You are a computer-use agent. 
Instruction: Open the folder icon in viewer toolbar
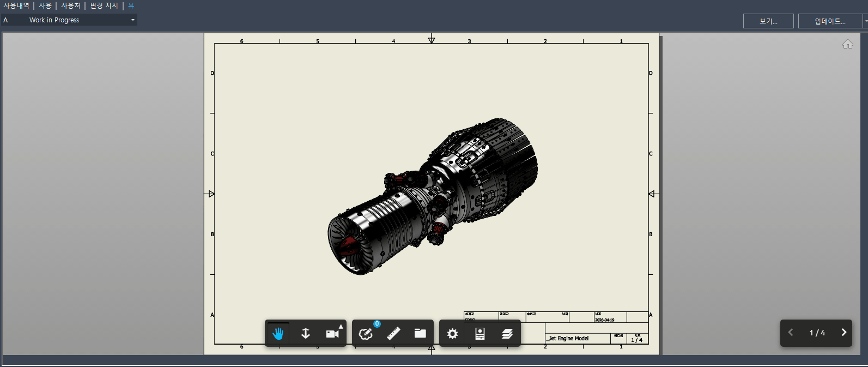pos(420,333)
